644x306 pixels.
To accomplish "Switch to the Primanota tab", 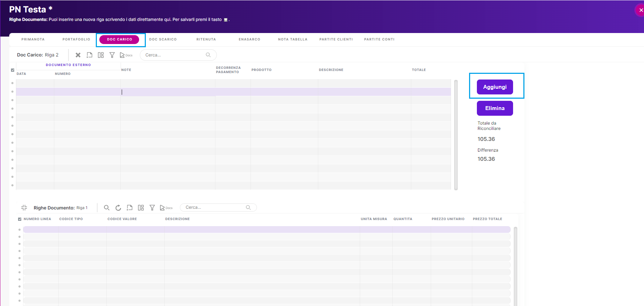I will tap(33, 39).
